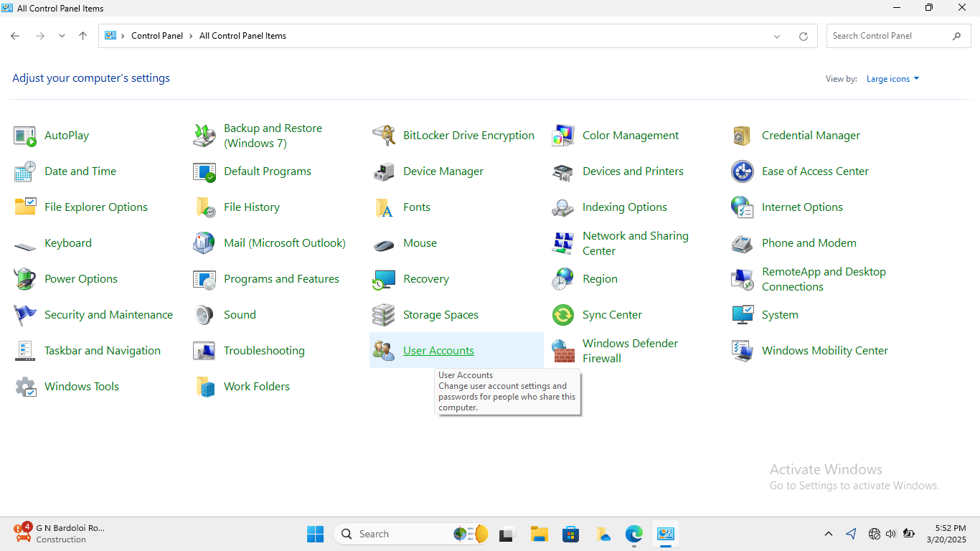Click the Device Manager icon
980x551 pixels.
384,171
